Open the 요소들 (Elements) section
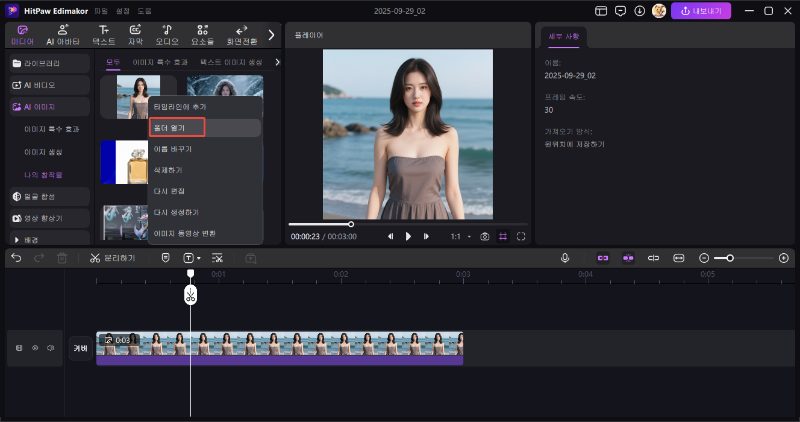Image resolution: width=800 pixels, height=422 pixels. [x=203, y=35]
